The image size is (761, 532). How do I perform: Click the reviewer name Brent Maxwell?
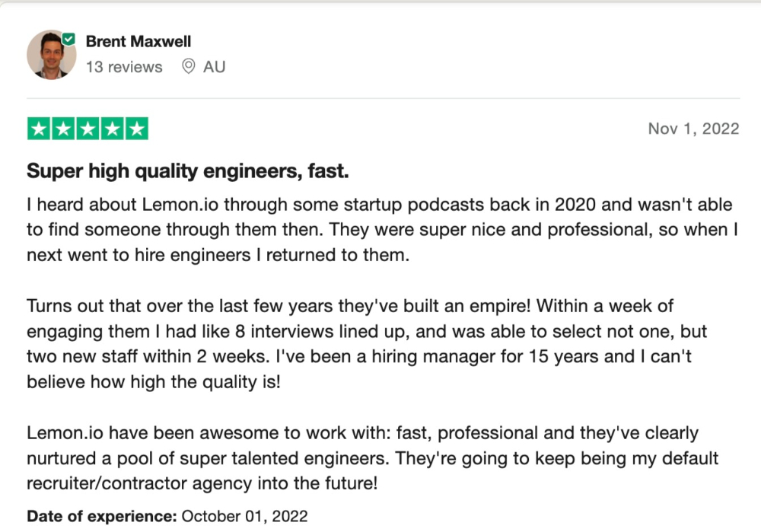pos(139,41)
